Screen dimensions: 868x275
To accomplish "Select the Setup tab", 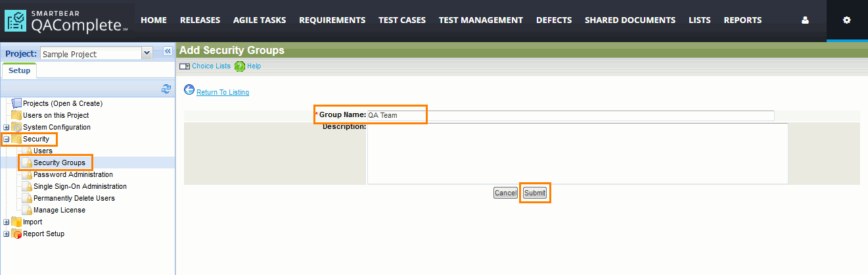I will [19, 71].
